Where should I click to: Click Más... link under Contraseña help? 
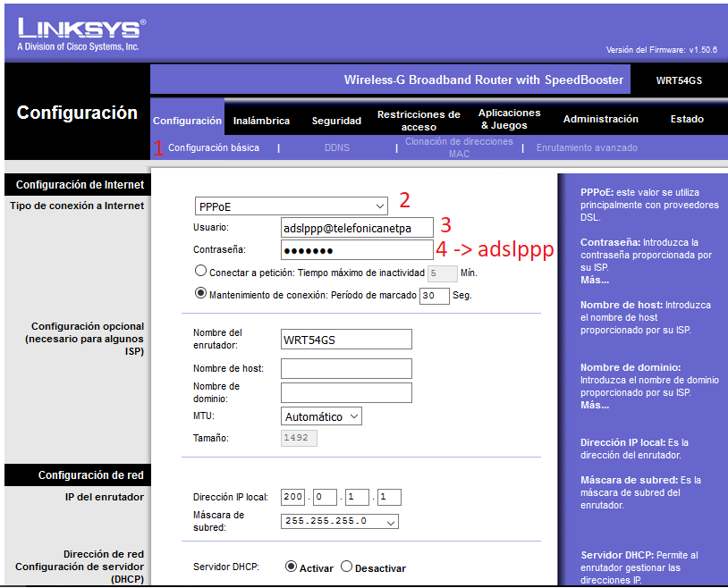pos(595,280)
